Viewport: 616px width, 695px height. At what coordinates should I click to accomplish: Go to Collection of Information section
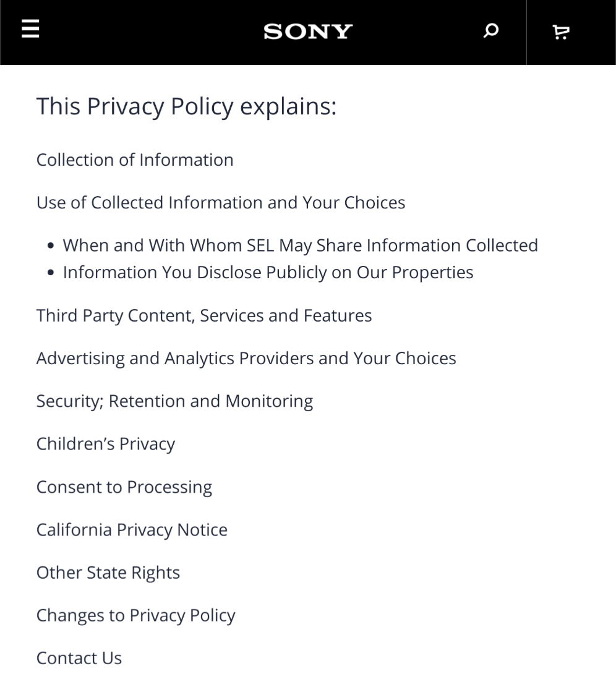tap(135, 160)
